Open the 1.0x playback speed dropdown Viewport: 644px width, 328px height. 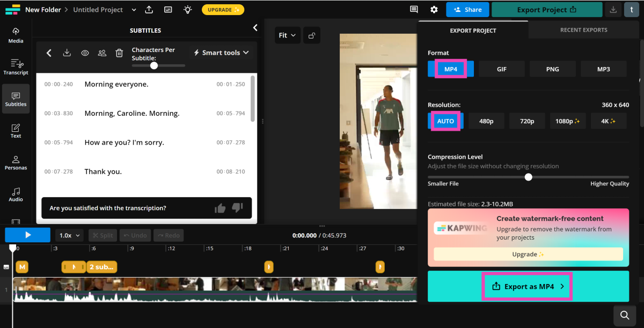point(69,235)
